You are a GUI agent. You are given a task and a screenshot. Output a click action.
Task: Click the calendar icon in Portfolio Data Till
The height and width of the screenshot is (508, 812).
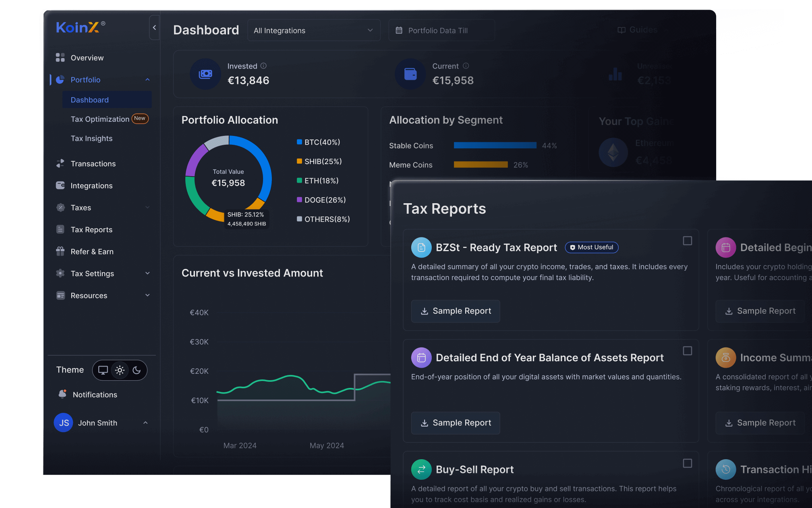pyautogui.click(x=399, y=30)
